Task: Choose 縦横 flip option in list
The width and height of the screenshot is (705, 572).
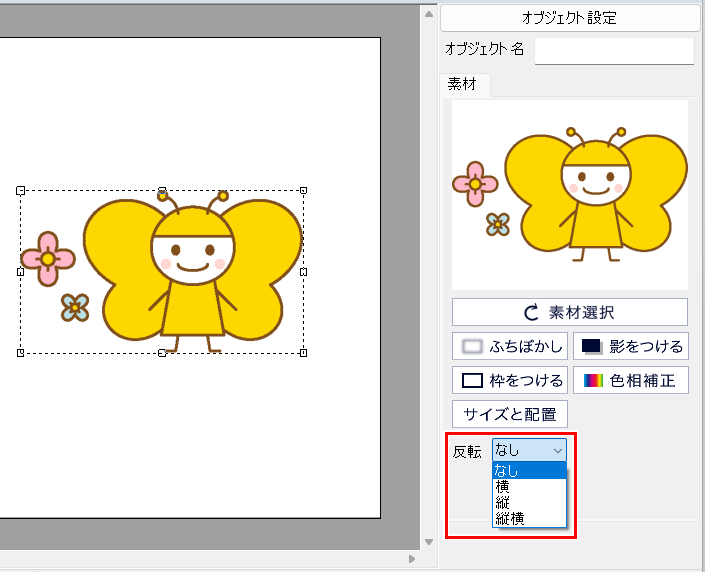Action: coord(529,518)
